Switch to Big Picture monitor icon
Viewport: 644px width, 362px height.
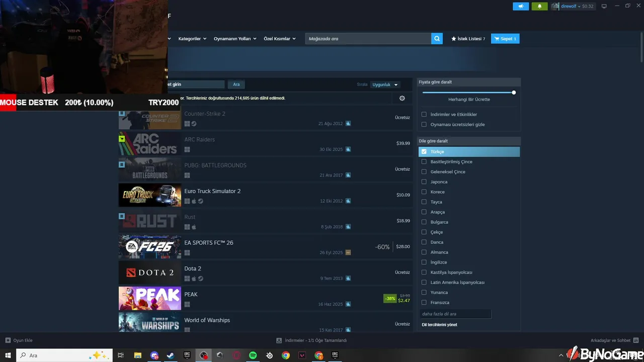604,7
